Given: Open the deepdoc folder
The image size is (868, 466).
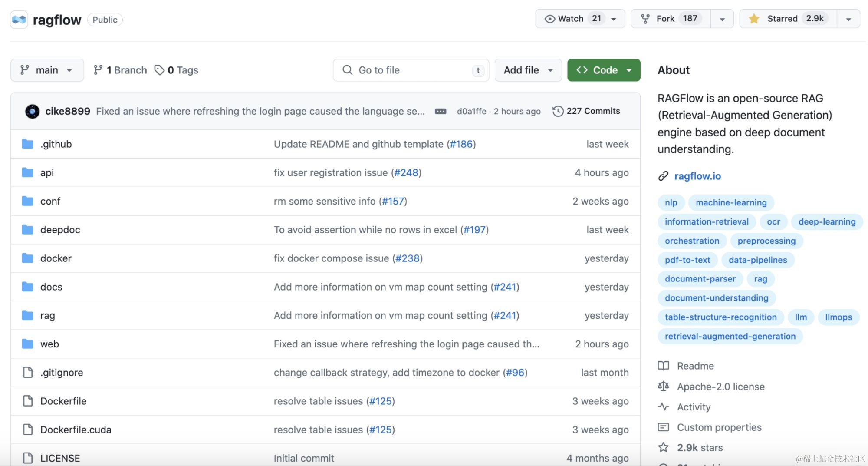Looking at the screenshot, I should tap(60, 230).
